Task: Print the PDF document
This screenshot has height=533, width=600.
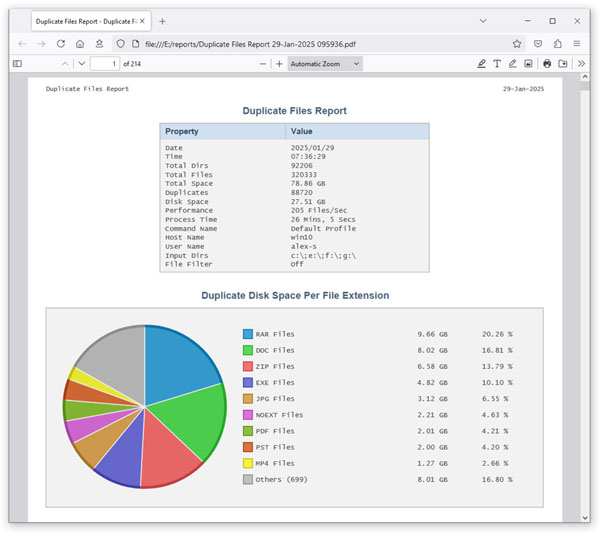Action: [547, 64]
